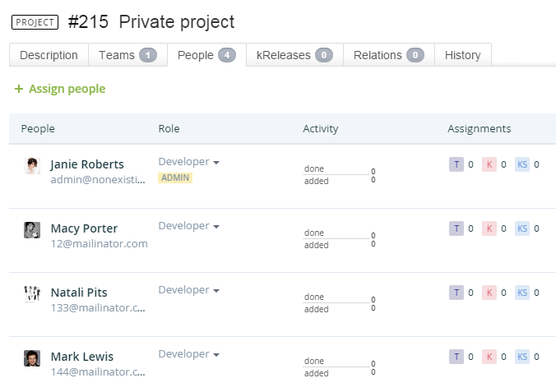Click the KS badge in Mark Lewis' row

(x=522, y=357)
